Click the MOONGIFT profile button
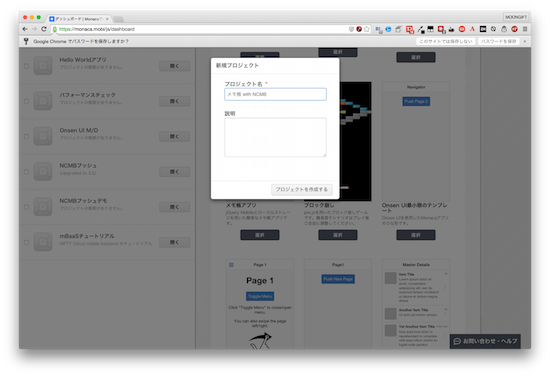This screenshot has width=550, height=376. 516,17
